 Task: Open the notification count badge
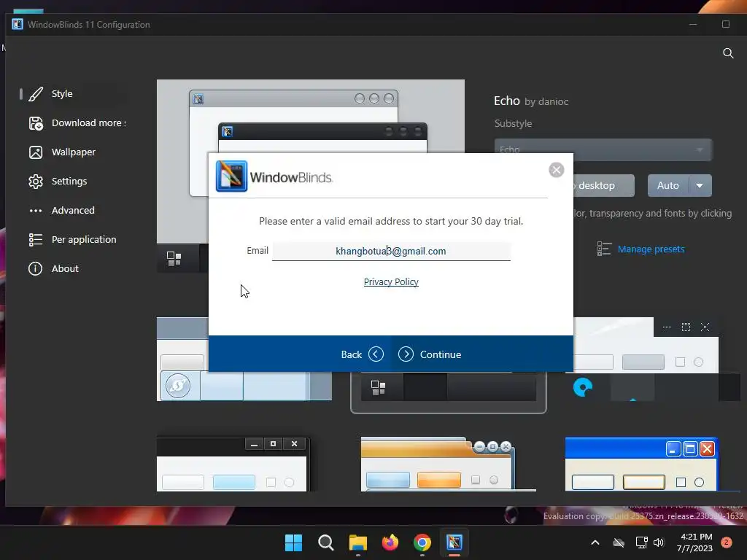coord(726,542)
